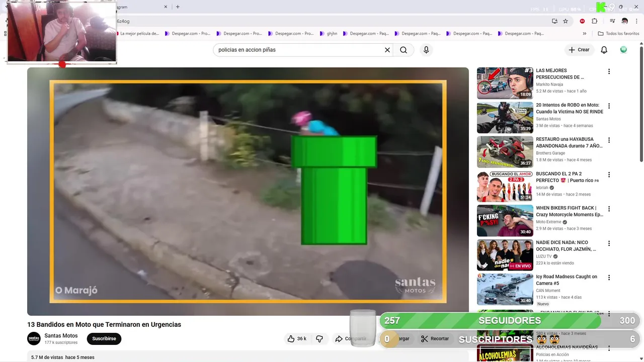Open the Icy Road Madness thumbnail

click(x=505, y=290)
